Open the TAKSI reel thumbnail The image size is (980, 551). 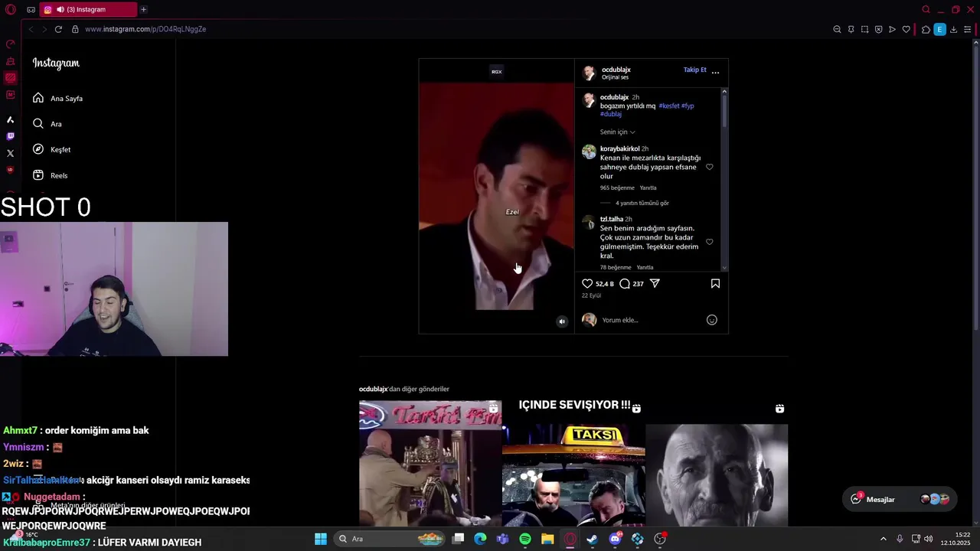coord(573,463)
